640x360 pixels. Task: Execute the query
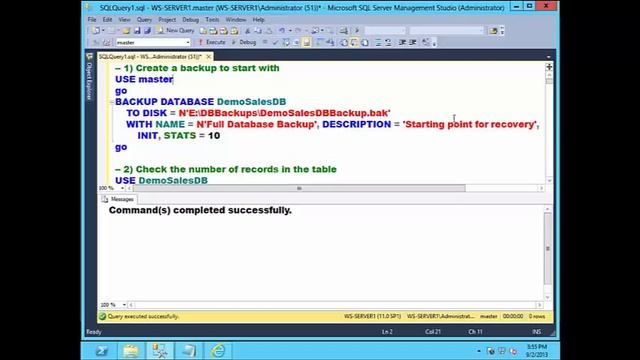[212, 42]
